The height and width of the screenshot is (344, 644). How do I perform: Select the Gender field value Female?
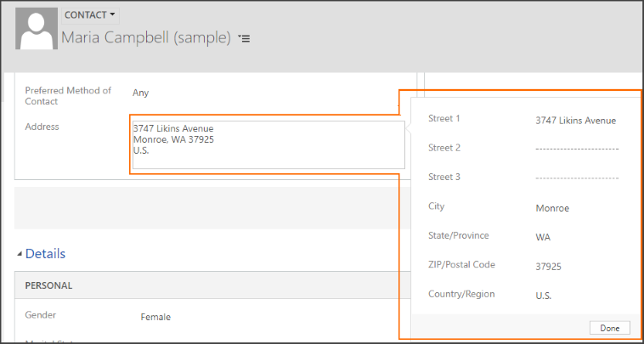[x=155, y=317]
